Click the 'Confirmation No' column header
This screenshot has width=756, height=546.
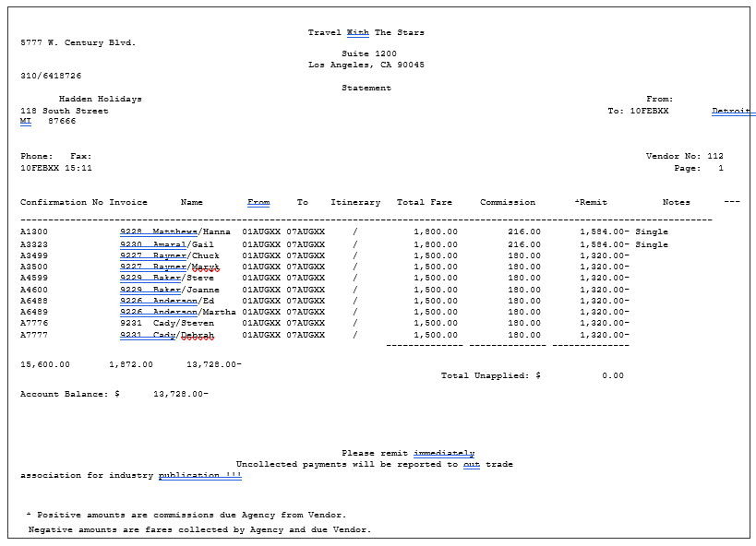tap(62, 202)
